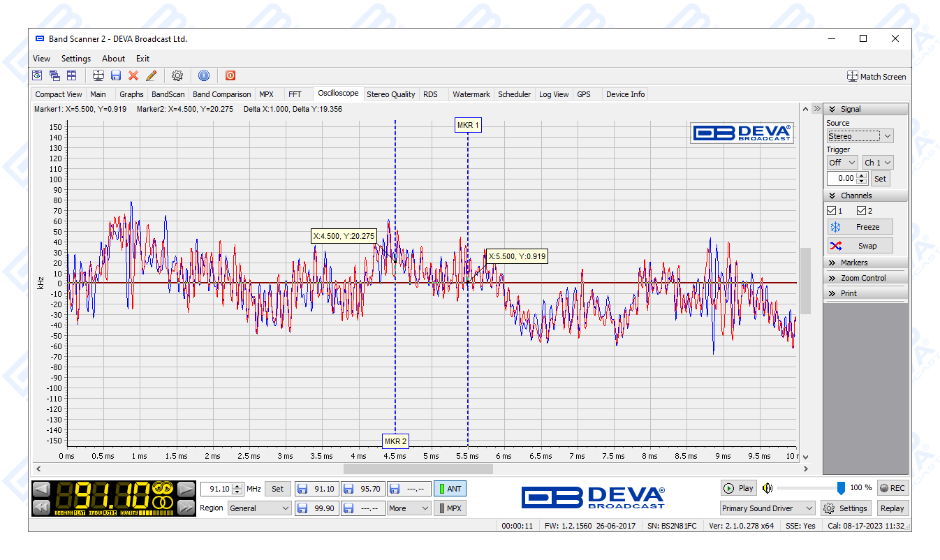Switch to the Stereo Quality tab

(390, 94)
